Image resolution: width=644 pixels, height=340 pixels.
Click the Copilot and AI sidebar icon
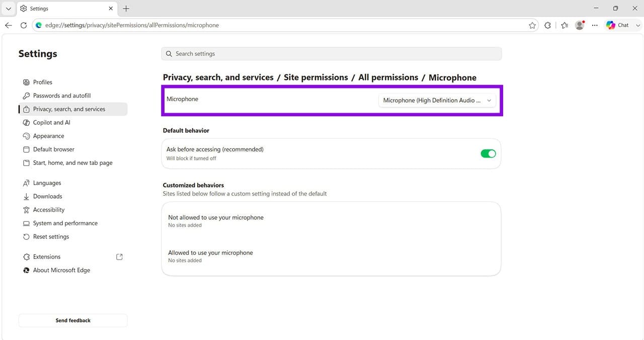(27, 123)
